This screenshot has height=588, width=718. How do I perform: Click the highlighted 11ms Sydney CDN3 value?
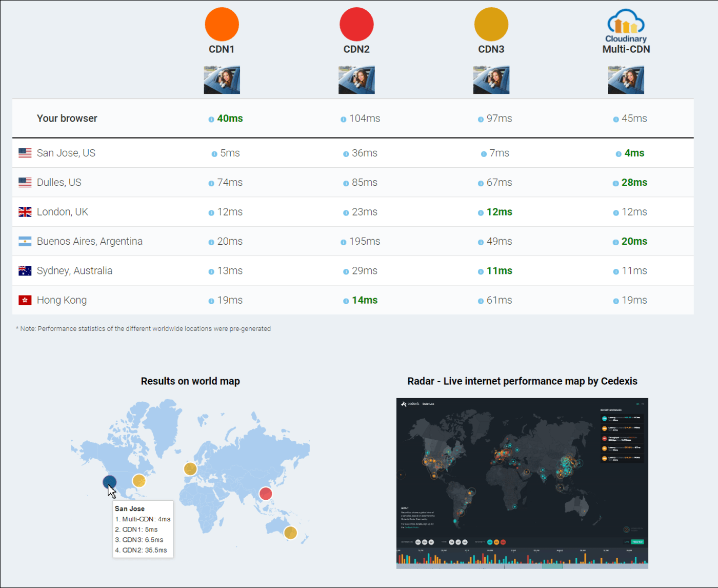tap(500, 271)
